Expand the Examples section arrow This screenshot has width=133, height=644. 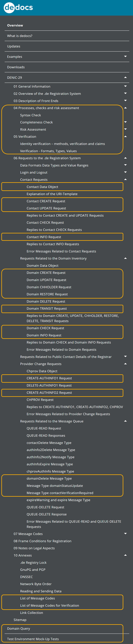[125, 56]
